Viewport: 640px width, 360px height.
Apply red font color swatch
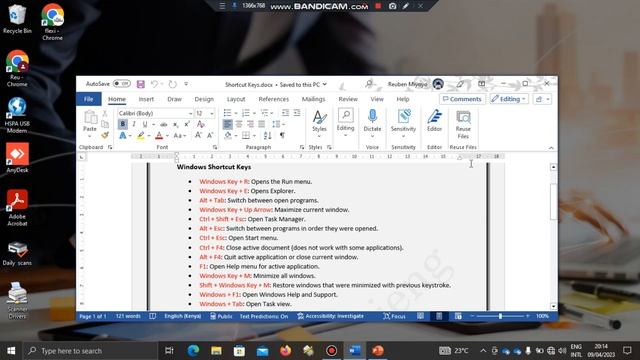pyautogui.click(x=159, y=136)
